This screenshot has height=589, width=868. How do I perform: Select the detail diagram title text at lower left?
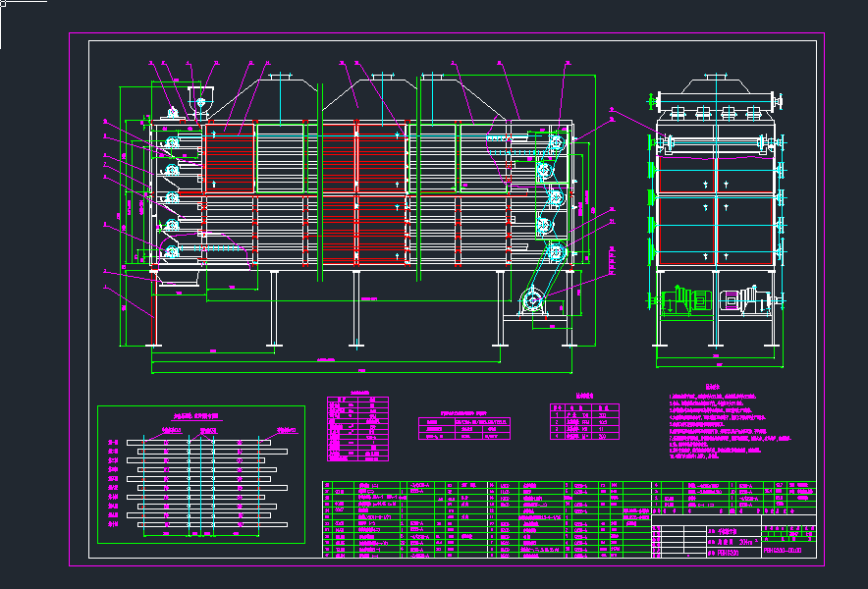coord(196,416)
